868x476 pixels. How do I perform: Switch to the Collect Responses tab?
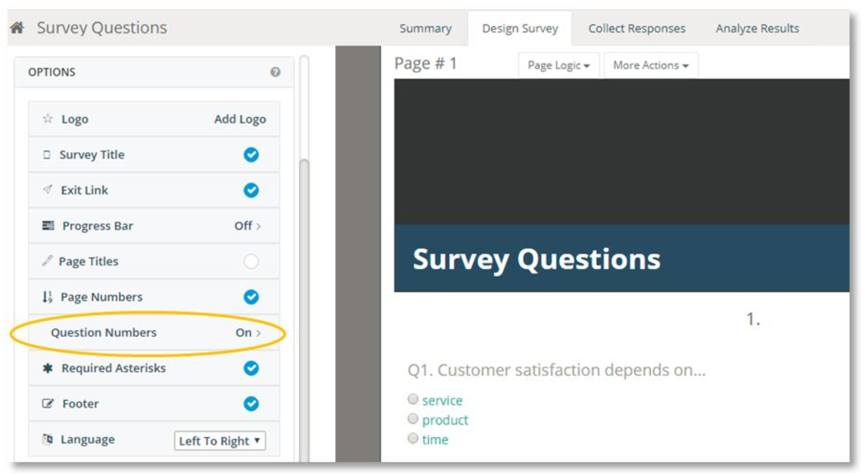pyautogui.click(x=637, y=28)
